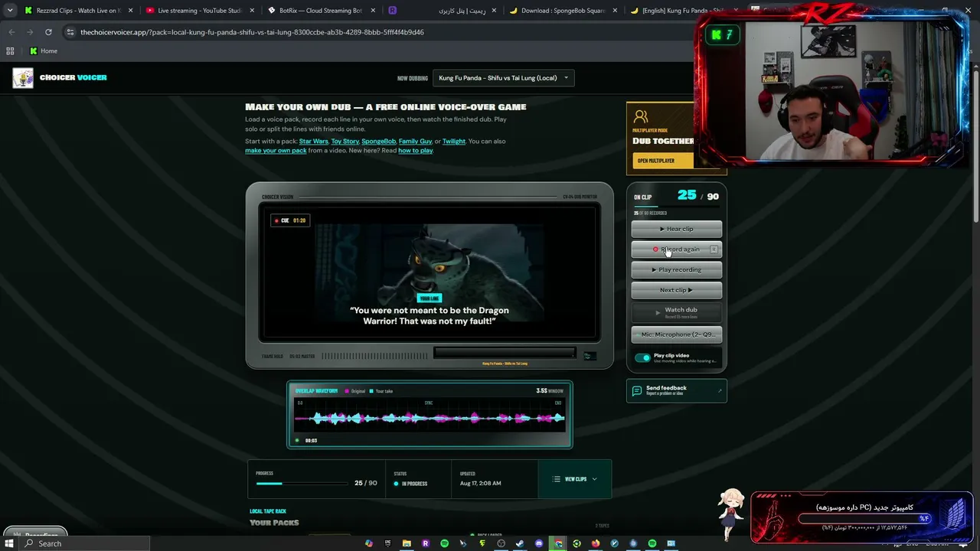Viewport: 980px width, 551px height.
Task: Click the '3.5s' window value in waveform panel
Action: coord(541,391)
